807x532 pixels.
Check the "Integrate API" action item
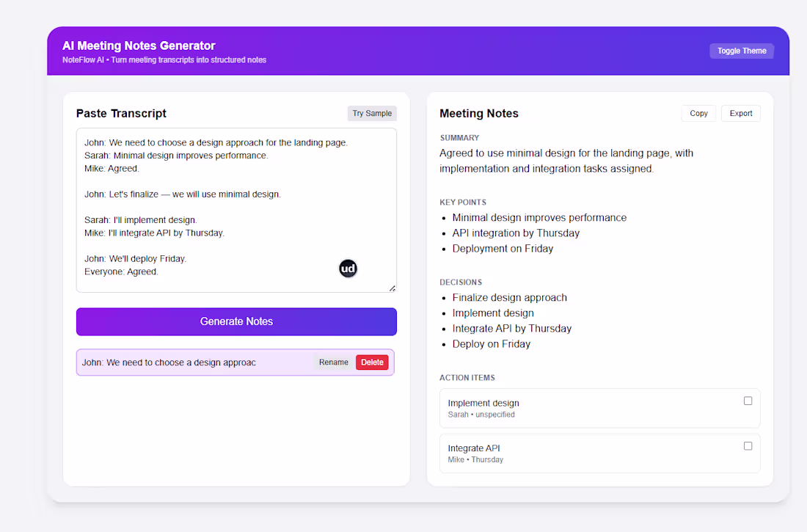point(748,445)
